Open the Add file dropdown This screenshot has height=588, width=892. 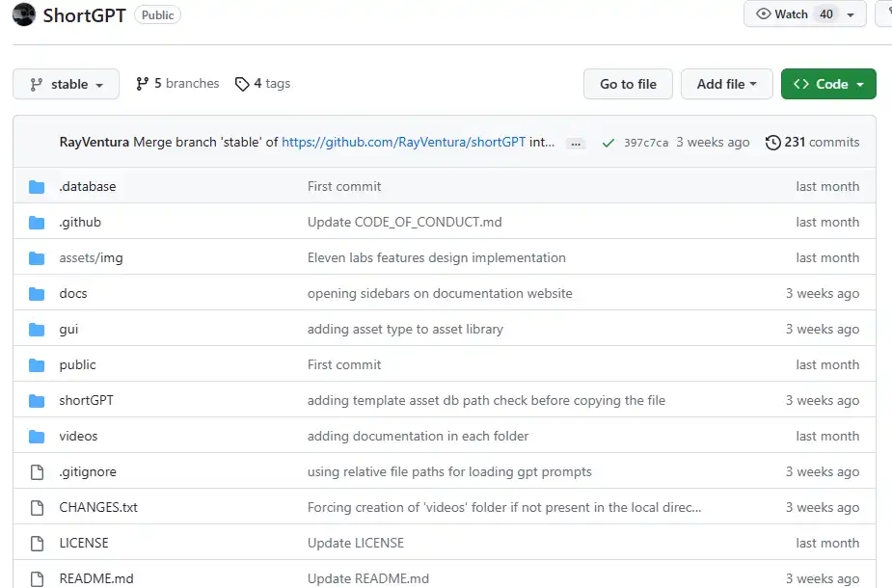click(726, 84)
